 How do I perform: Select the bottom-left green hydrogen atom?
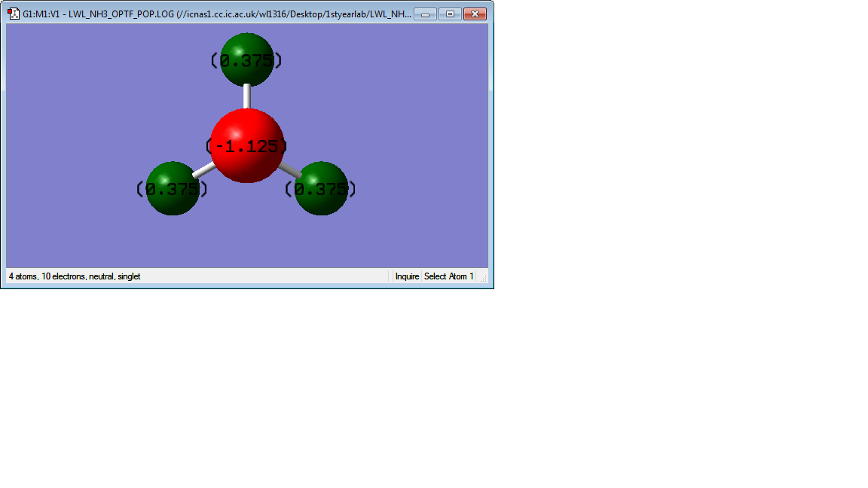[x=173, y=189]
